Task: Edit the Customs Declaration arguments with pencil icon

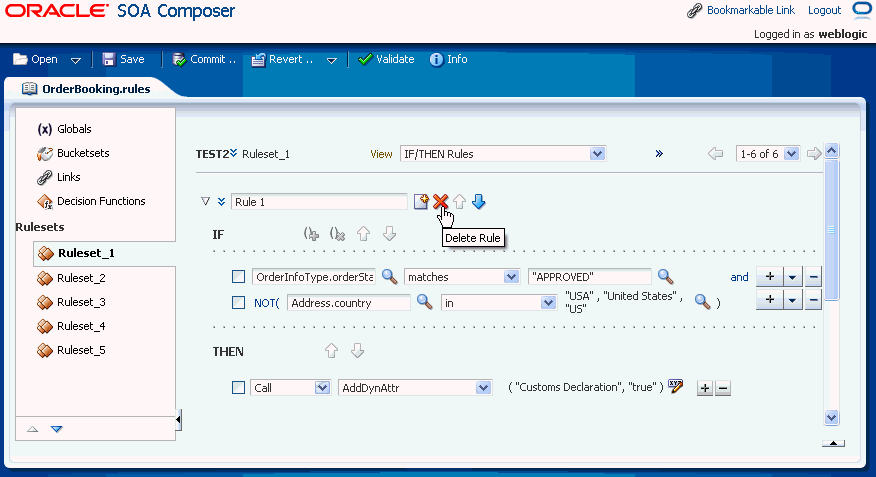Action: pyautogui.click(x=675, y=387)
